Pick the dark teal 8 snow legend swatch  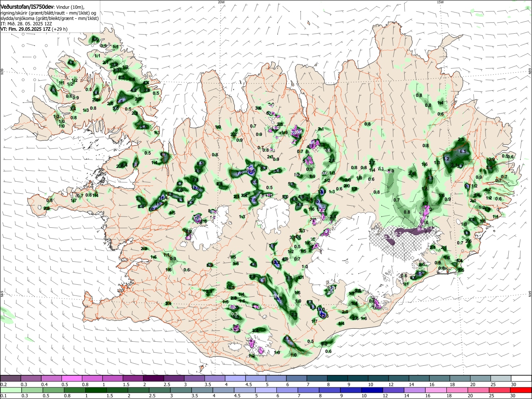click(337, 379)
